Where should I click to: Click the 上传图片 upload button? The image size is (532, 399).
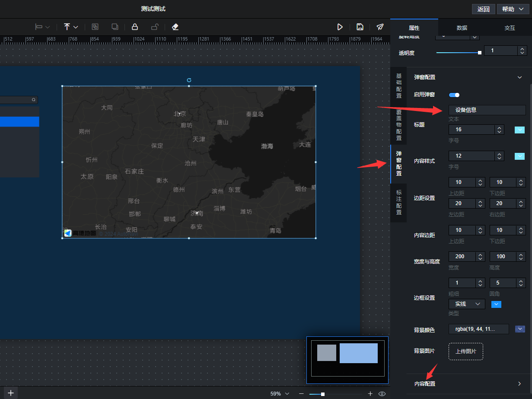[x=465, y=351]
